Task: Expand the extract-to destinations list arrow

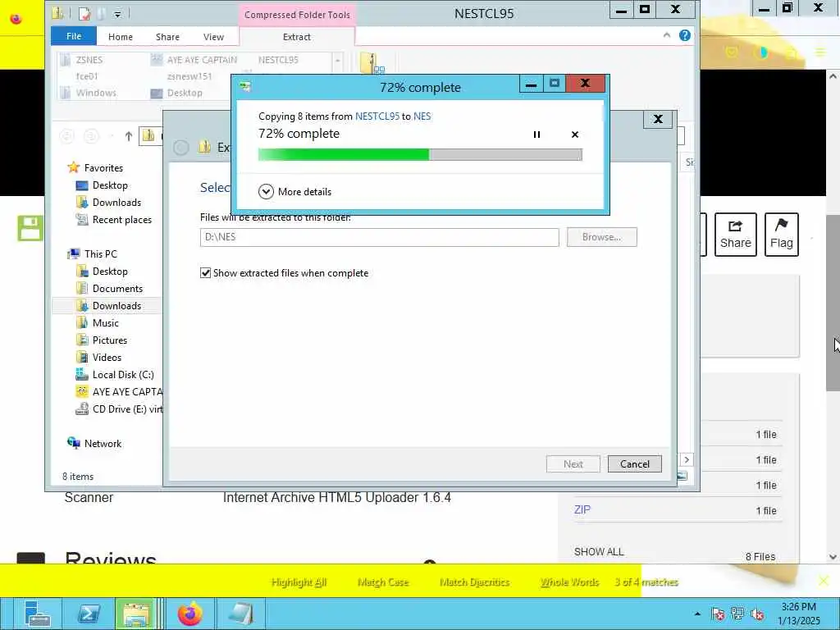Action: (337, 61)
